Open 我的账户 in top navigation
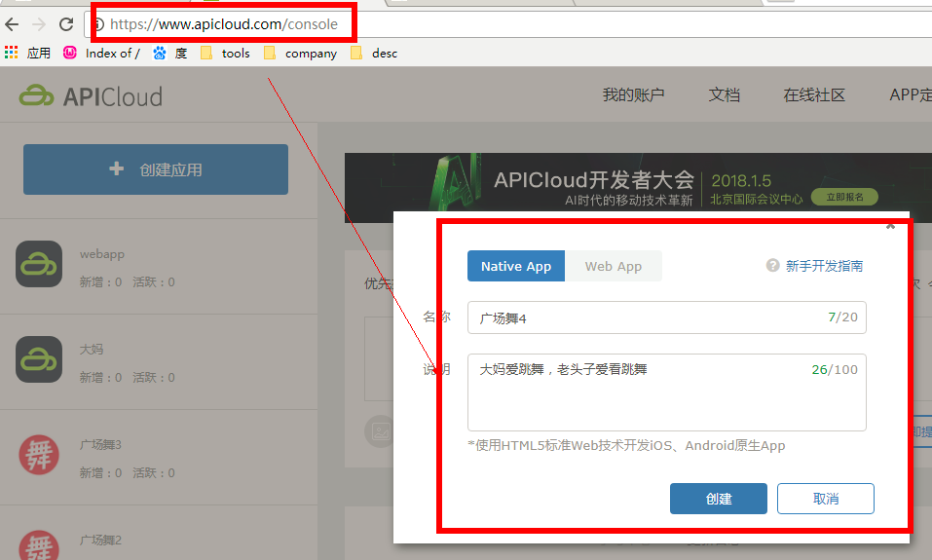Viewport: 932px width, 560px height. point(633,95)
